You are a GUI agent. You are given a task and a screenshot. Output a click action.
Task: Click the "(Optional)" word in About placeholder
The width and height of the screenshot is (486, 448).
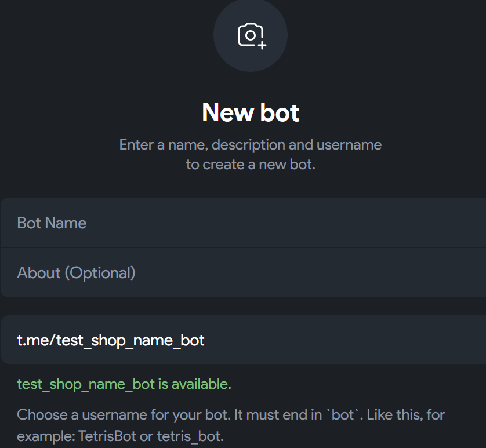(100, 272)
